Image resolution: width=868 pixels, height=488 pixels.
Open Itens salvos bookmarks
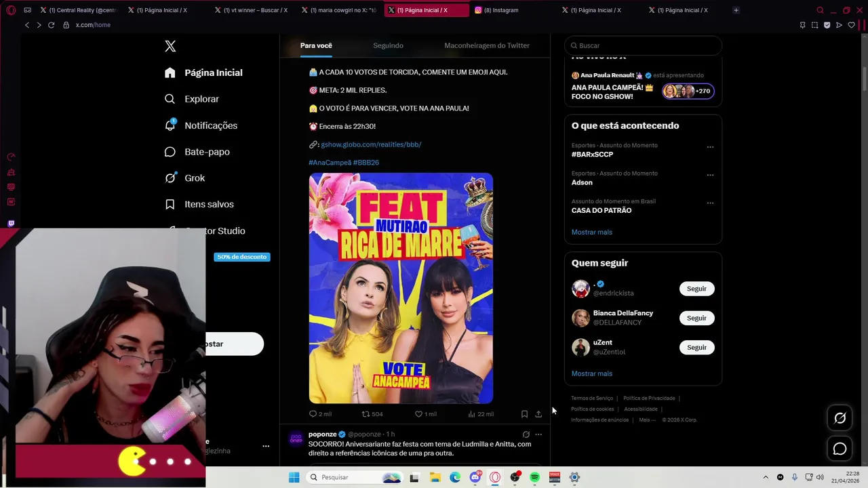(200, 204)
